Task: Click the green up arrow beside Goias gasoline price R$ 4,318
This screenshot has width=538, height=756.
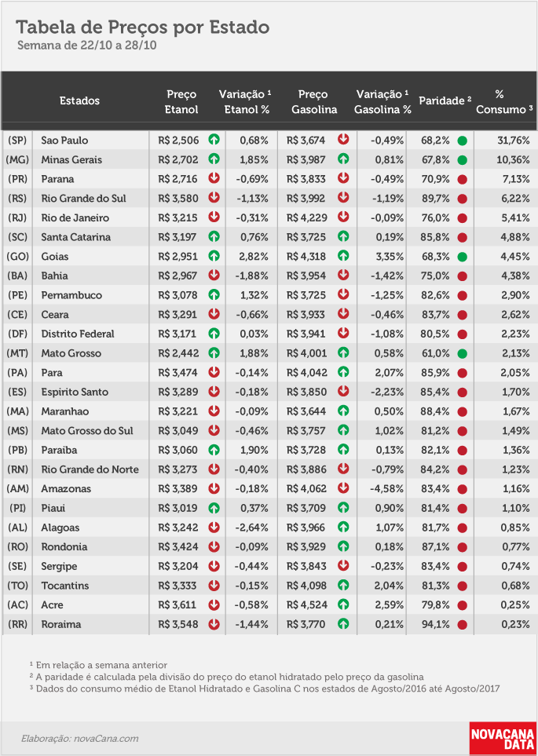Action: 343,256
